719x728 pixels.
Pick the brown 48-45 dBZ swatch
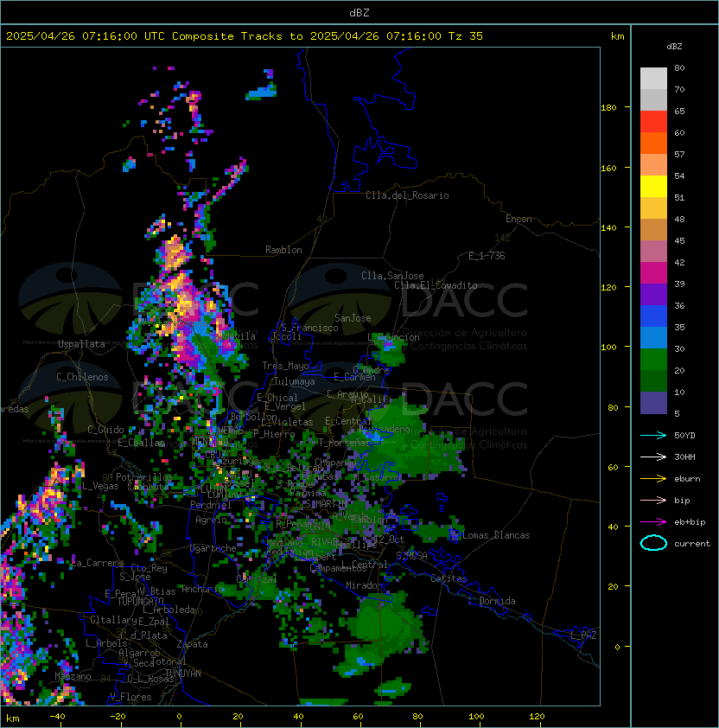pos(653,230)
